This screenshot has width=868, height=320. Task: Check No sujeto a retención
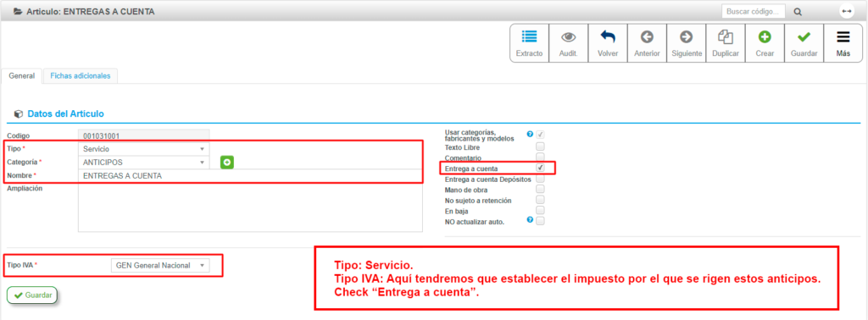coord(540,200)
